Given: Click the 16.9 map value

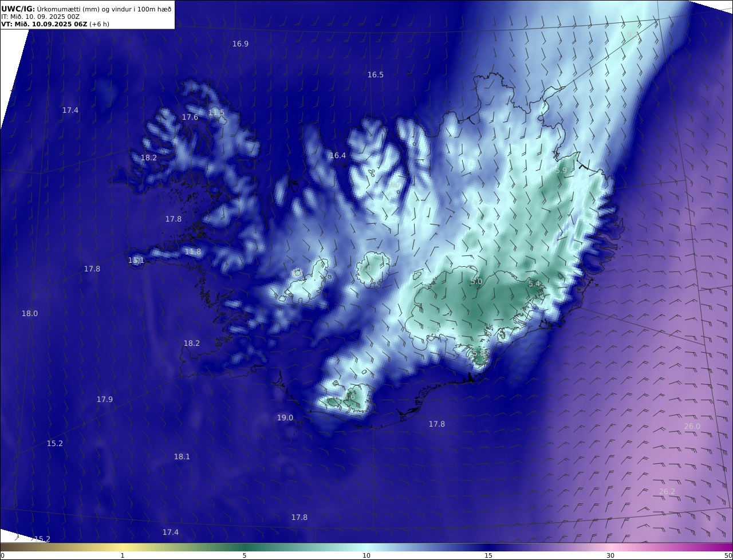Looking at the screenshot, I should point(240,44).
